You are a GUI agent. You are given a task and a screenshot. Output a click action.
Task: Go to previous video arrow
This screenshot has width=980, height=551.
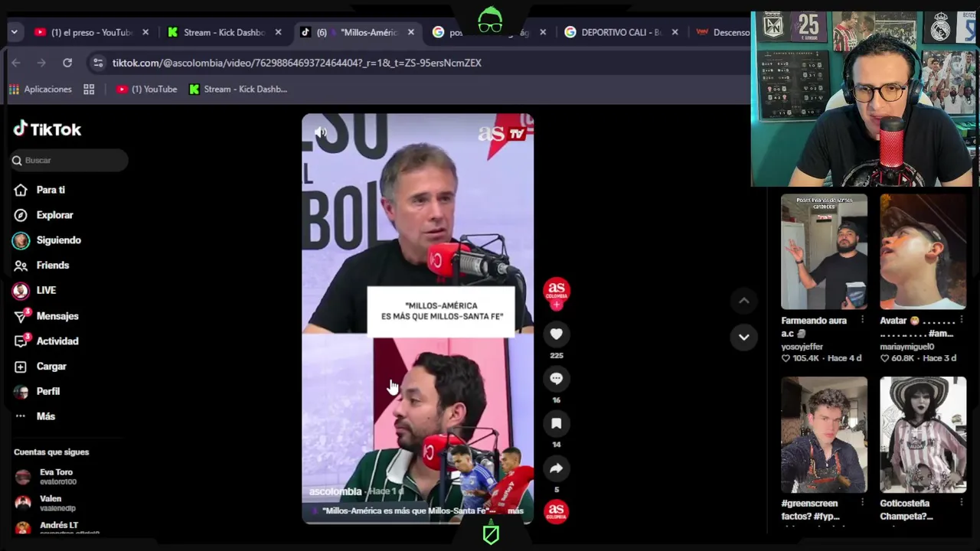743,301
